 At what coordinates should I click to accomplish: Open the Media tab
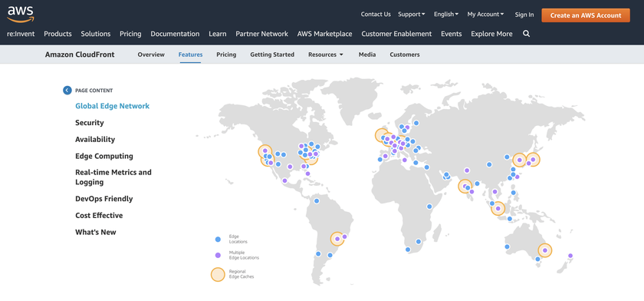367,55
